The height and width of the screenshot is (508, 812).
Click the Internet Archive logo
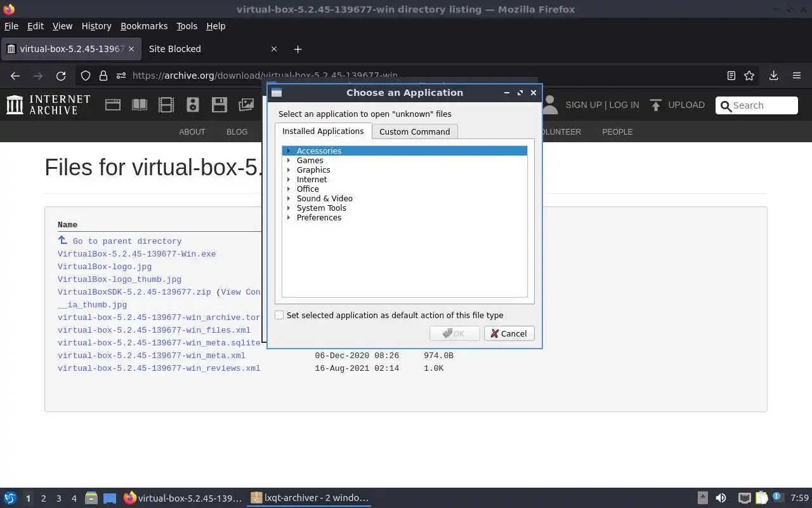[48, 105]
